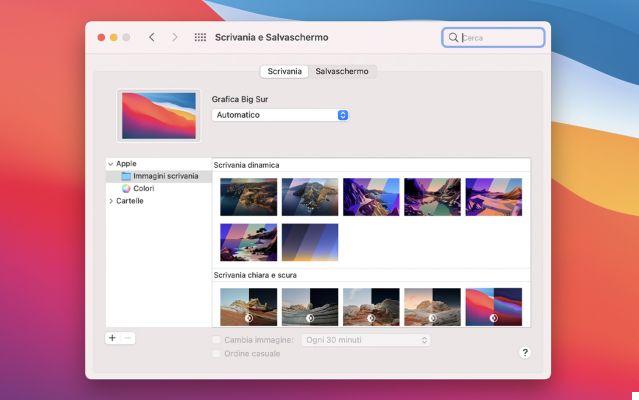639x400 pixels.
Task: Click the Scrivania dinamica section header
Action: tap(247, 165)
